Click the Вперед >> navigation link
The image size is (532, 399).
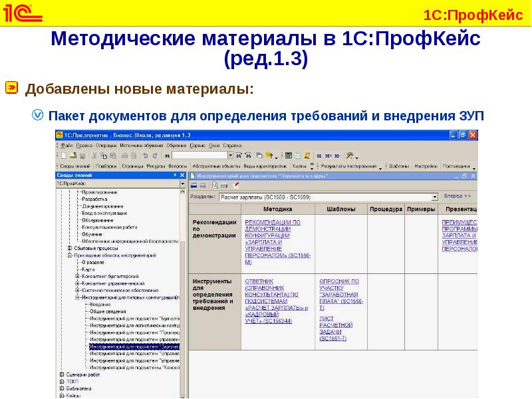point(458,197)
